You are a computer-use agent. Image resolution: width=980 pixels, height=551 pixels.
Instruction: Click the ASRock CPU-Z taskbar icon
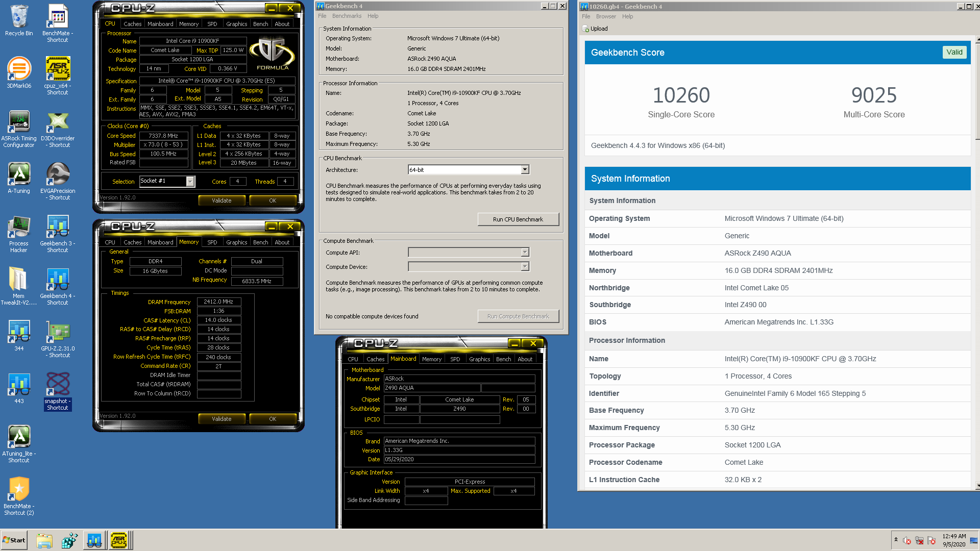pos(119,540)
